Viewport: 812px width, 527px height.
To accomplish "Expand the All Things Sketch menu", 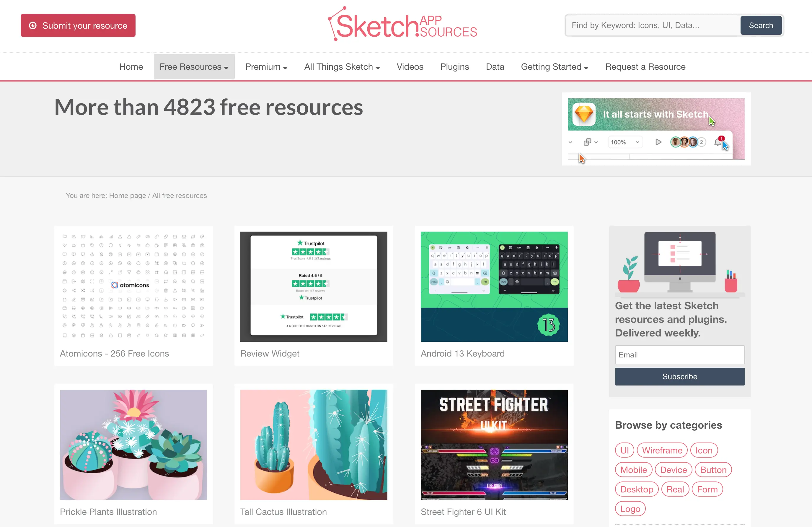I will coord(342,66).
